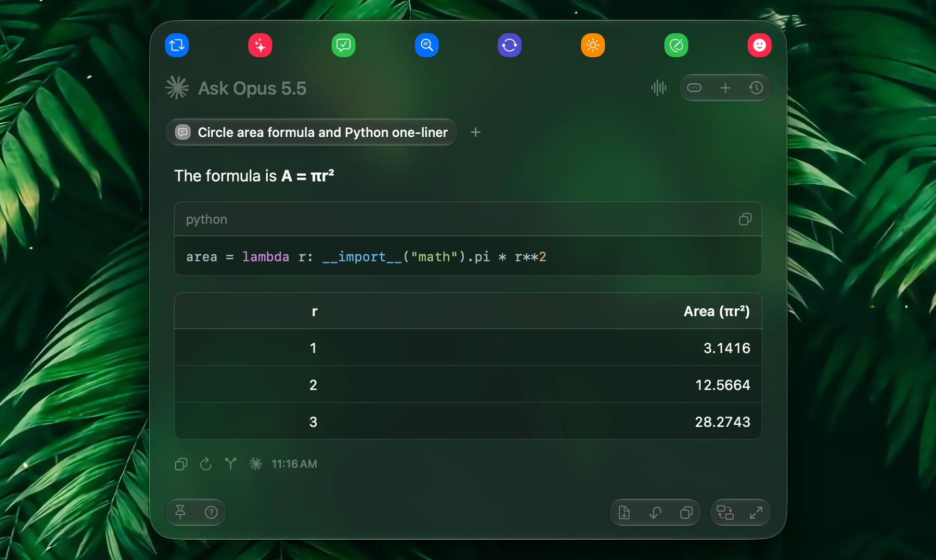The image size is (936, 560).
Task: Copy the response message icon
Action: (x=181, y=464)
